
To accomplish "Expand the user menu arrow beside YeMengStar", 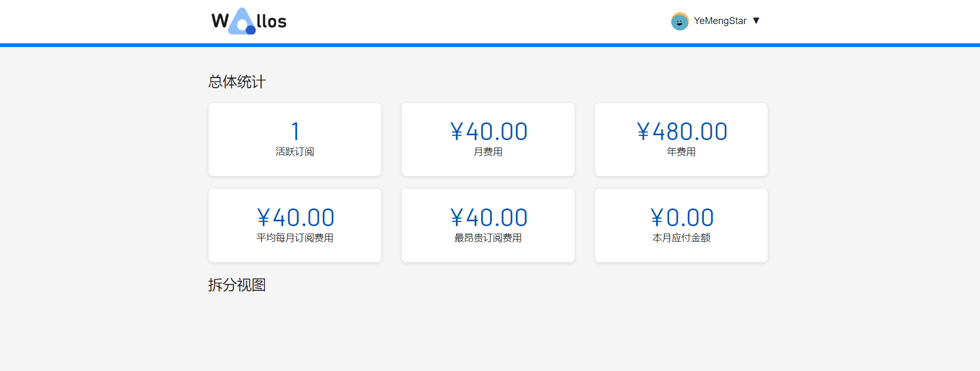I will coord(756,21).
